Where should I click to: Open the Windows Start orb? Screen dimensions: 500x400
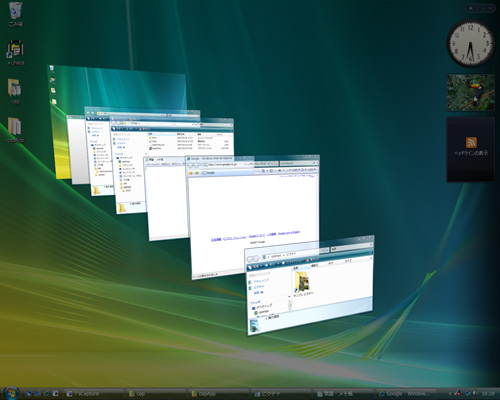pos(11,393)
